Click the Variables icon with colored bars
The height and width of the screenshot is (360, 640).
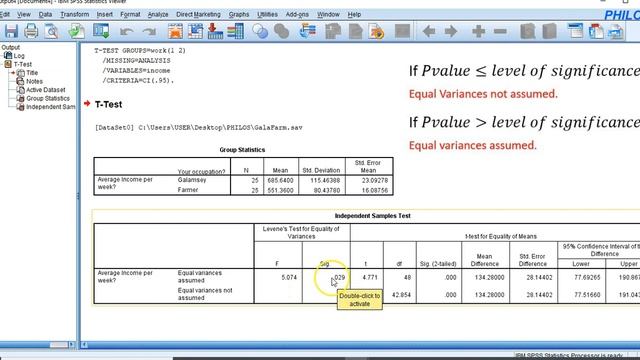pyautogui.click(x=236, y=31)
